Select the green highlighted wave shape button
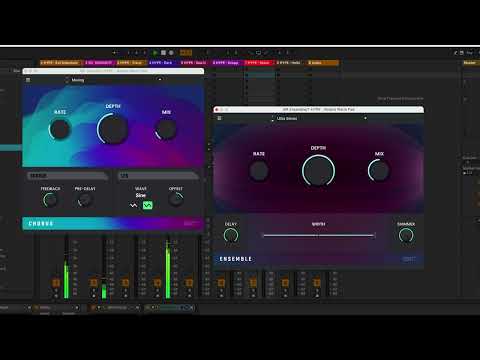Image resolution: width=480 pixels, height=360 pixels. click(x=147, y=205)
